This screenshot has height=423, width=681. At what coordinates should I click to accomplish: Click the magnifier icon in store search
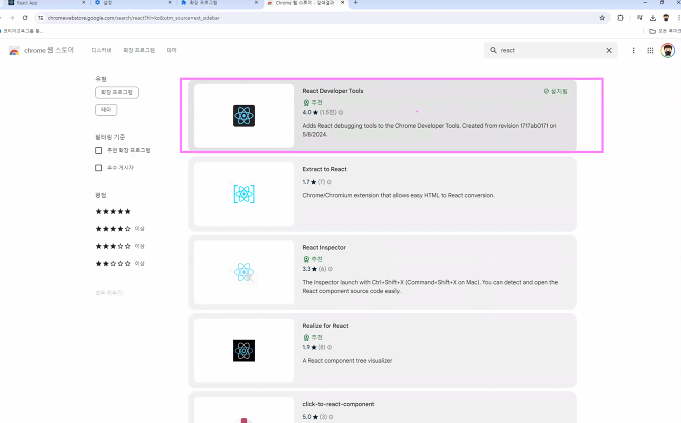(493, 50)
